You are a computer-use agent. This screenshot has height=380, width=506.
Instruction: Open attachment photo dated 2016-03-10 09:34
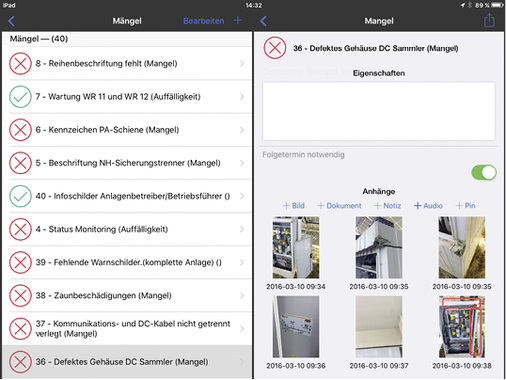296,247
